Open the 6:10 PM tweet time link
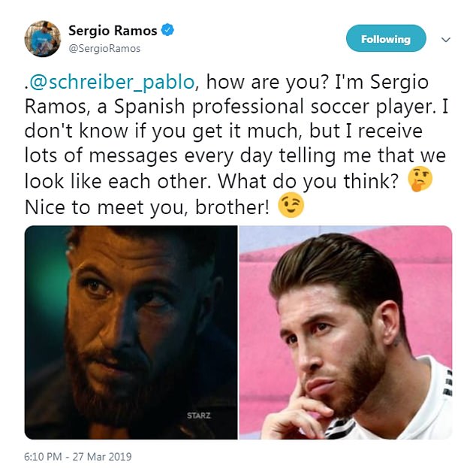Image resolution: width=476 pixels, height=468 pixels. coord(43,457)
